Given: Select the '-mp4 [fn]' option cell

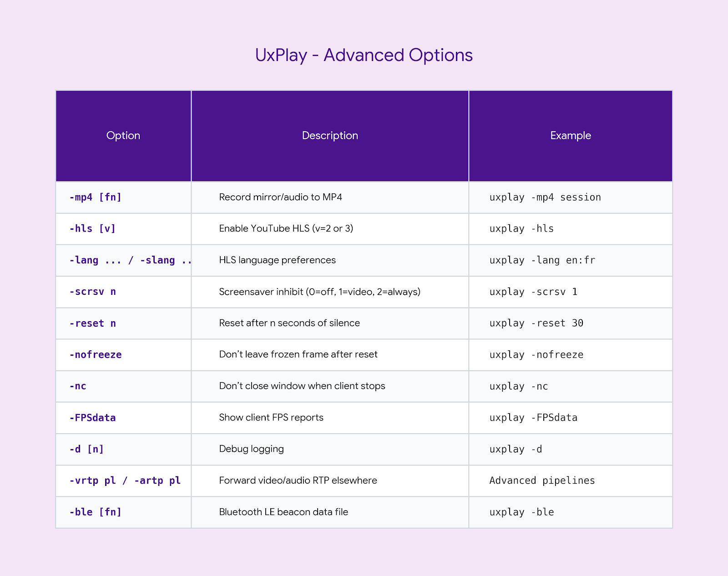Looking at the screenshot, I should (x=123, y=197).
